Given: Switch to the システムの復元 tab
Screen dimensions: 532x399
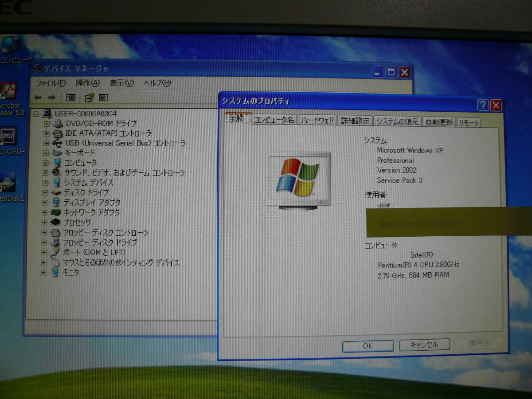Looking at the screenshot, I should click(398, 121).
